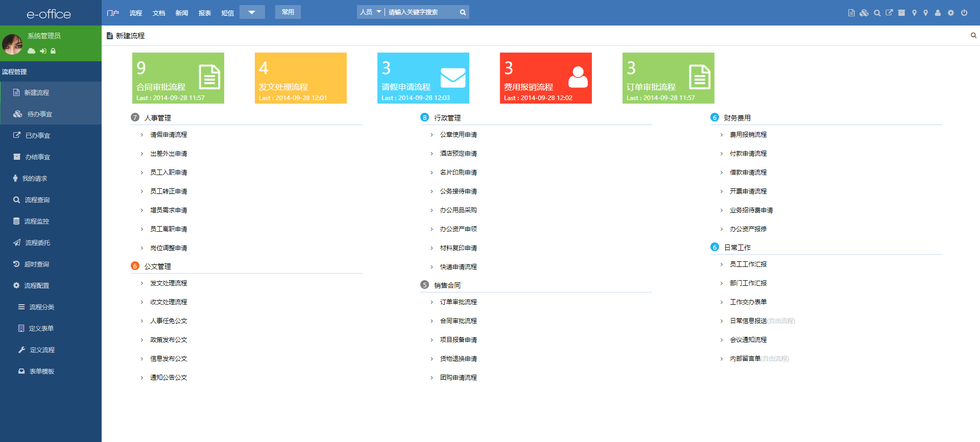Expand the chevron beside 付款申请流程
The width and height of the screenshot is (980, 442).
tap(722, 154)
